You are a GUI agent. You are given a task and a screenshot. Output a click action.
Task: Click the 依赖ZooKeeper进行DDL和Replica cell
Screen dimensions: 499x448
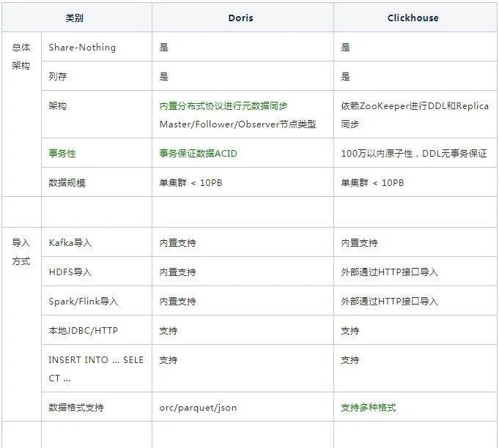[415, 114]
